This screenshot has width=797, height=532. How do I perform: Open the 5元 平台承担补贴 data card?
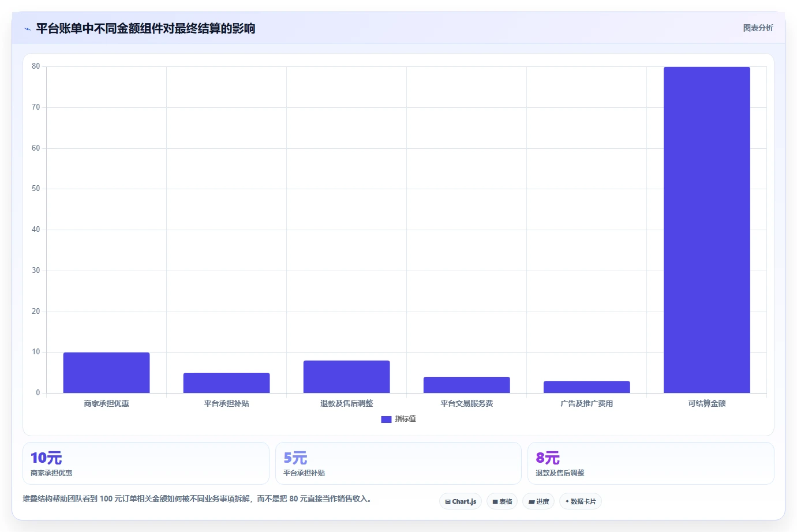point(398,463)
